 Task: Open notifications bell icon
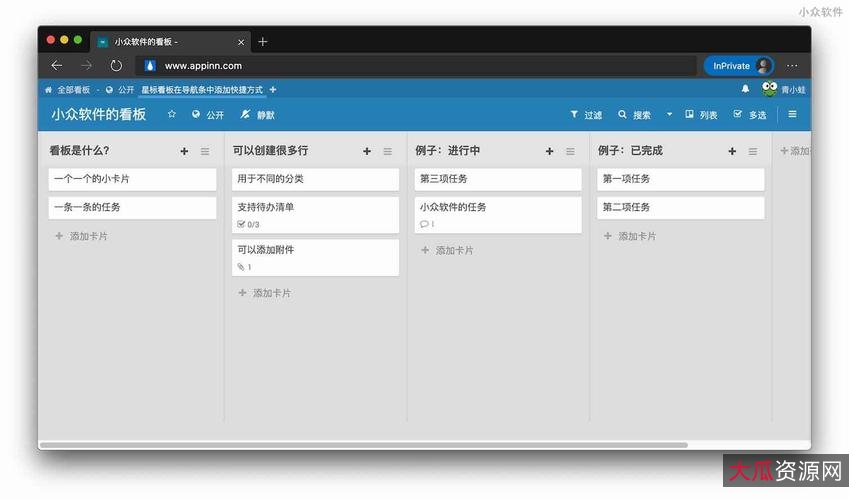coord(746,88)
